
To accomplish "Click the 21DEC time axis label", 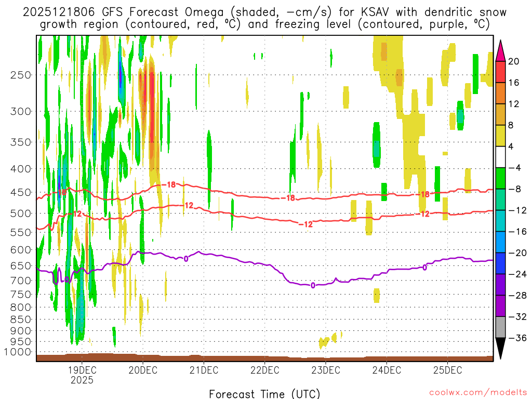I will coord(204,370).
